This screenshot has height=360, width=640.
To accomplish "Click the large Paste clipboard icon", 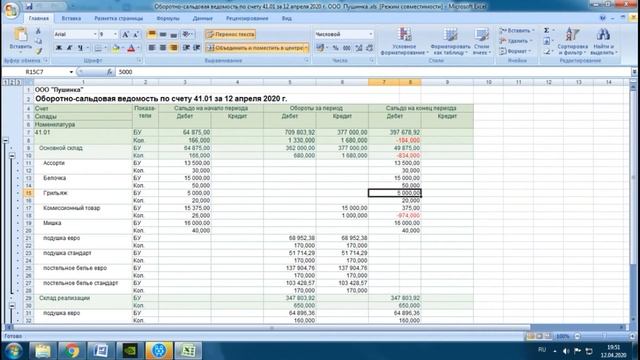I will pyautogui.click(x=20, y=35).
